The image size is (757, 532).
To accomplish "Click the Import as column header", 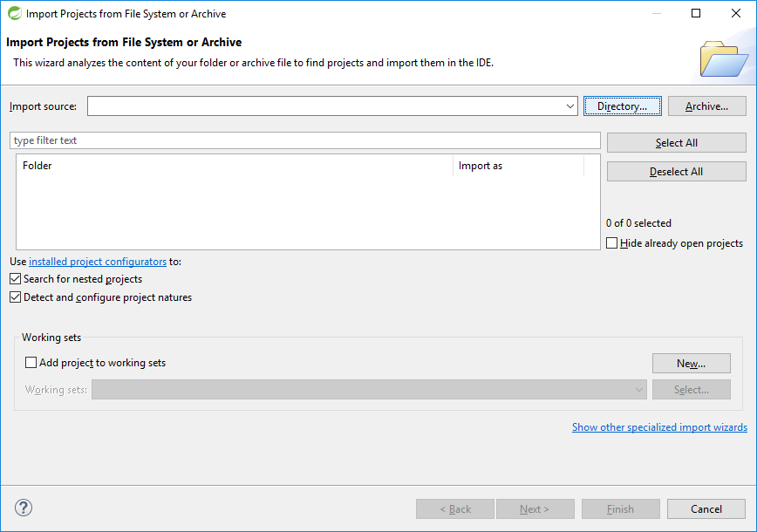I will pyautogui.click(x=517, y=166).
